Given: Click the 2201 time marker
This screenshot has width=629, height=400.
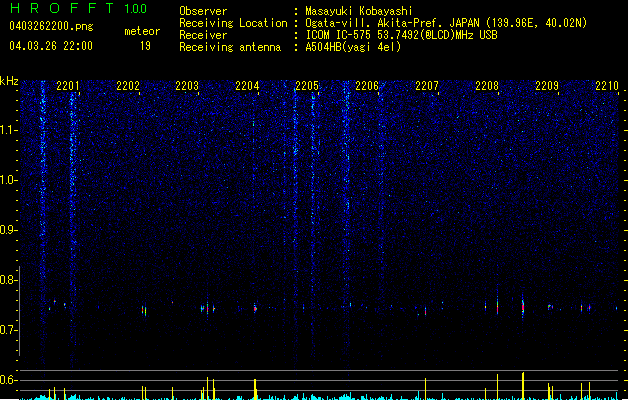Looking at the screenshot, I should (x=68, y=86).
